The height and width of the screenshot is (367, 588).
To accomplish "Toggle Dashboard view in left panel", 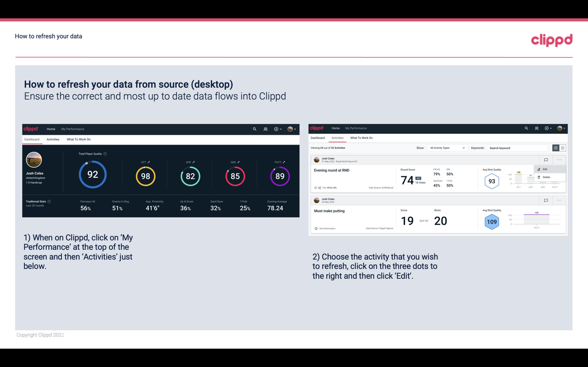I will tap(32, 139).
